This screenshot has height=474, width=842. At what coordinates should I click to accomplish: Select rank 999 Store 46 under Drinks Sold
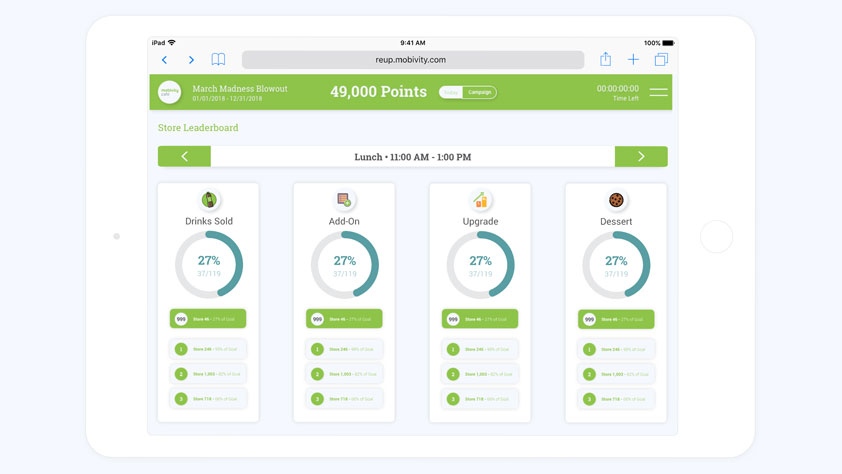pyautogui.click(x=208, y=319)
